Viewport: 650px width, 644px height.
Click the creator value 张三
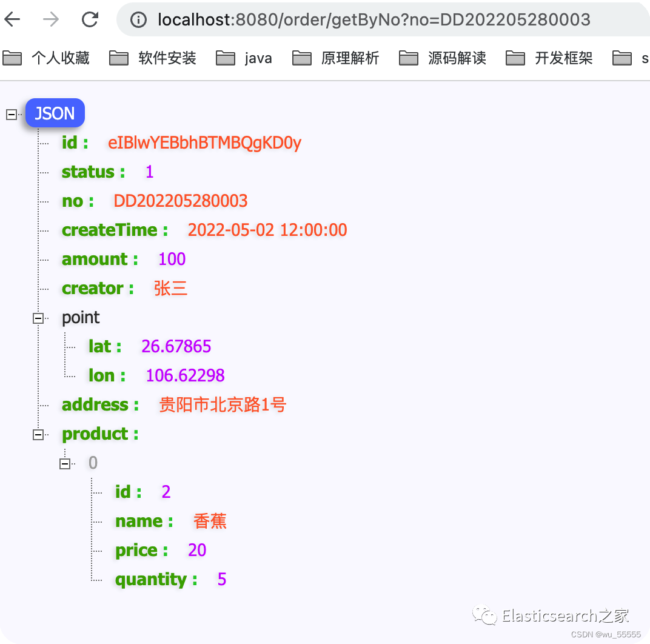pos(170,288)
